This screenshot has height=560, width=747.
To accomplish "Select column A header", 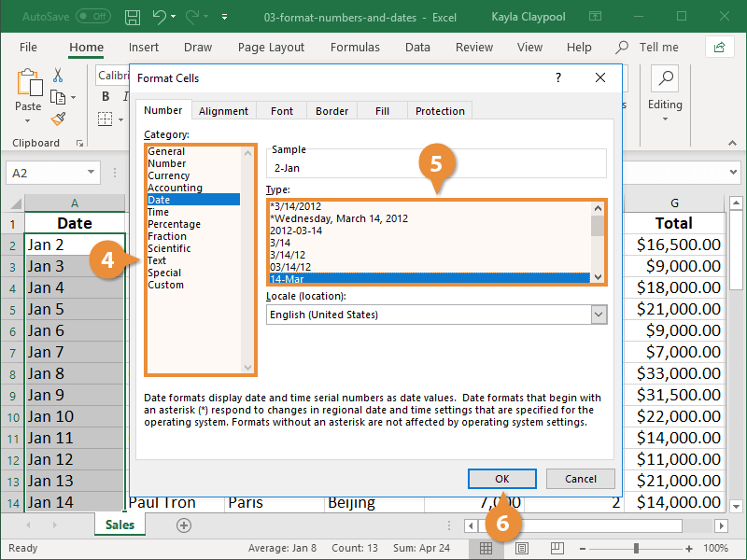I will pos(75,203).
